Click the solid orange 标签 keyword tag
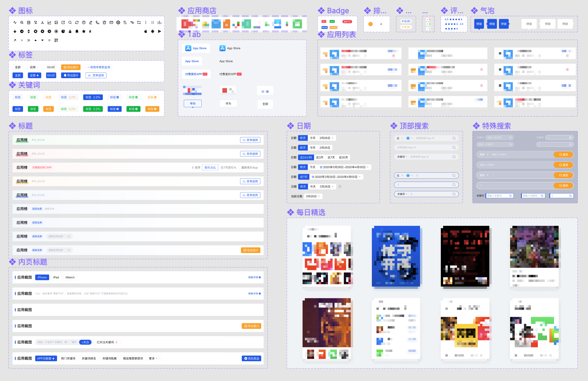Image resolution: width=588 pixels, height=381 pixels. (x=49, y=109)
